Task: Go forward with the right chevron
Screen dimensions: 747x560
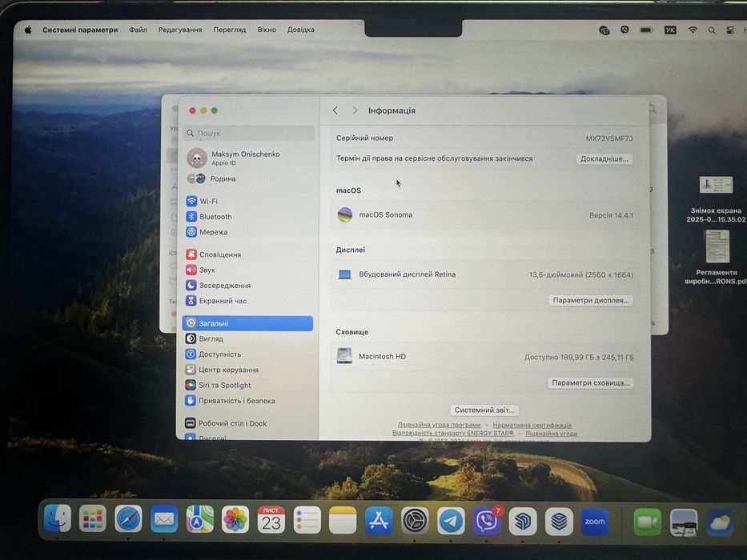Action: (355, 110)
